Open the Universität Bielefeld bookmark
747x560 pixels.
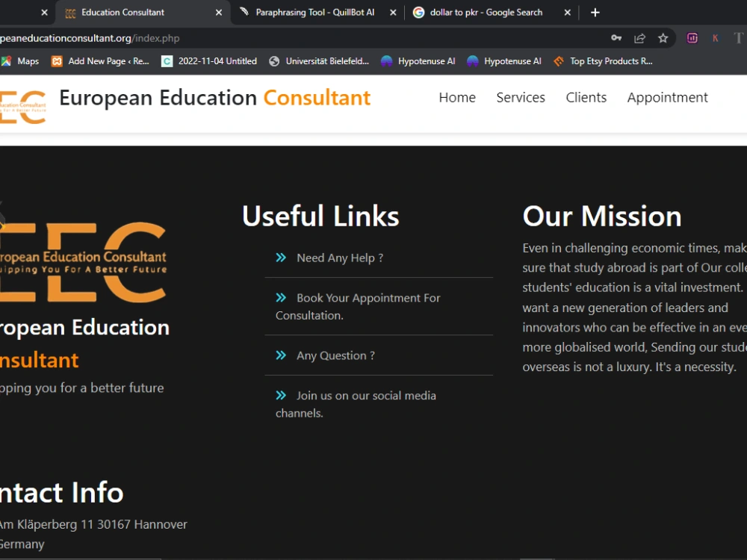(319, 61)
